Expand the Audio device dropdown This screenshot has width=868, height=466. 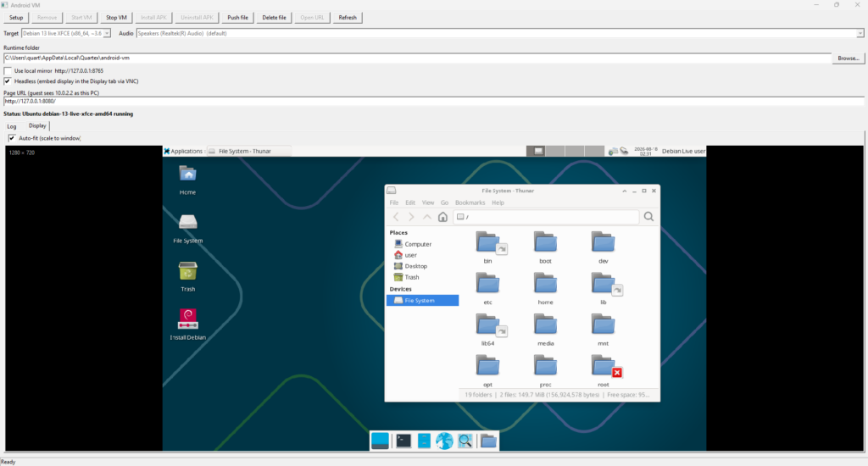pos(860,33)
